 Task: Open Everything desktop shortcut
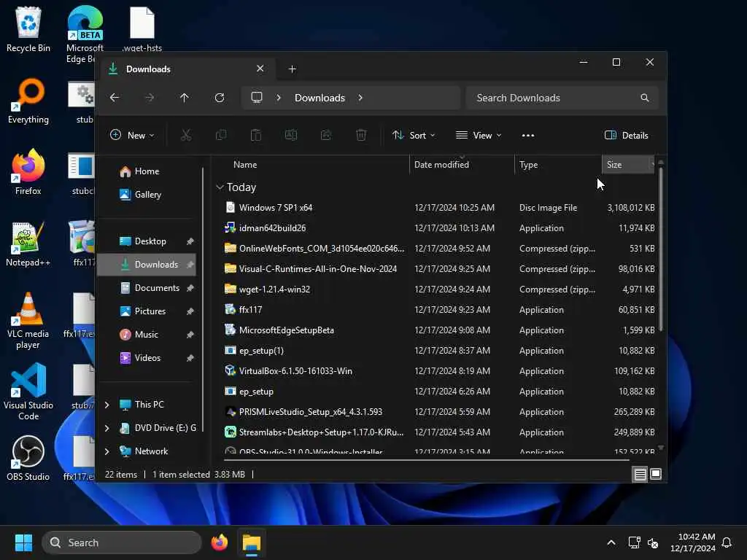(x=28, y=101)
